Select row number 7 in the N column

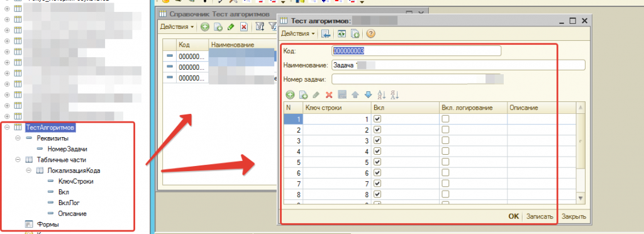click(293, 183)
